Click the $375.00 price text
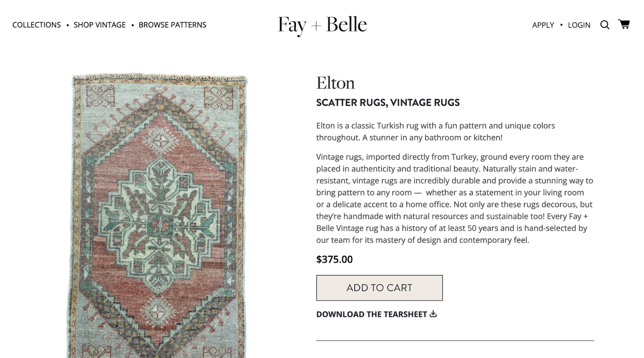 [x=334, y=259]
